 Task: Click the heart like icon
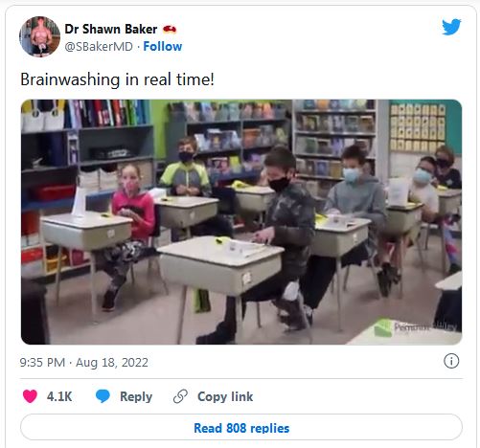pyautogui.click(x=30, y=396)
